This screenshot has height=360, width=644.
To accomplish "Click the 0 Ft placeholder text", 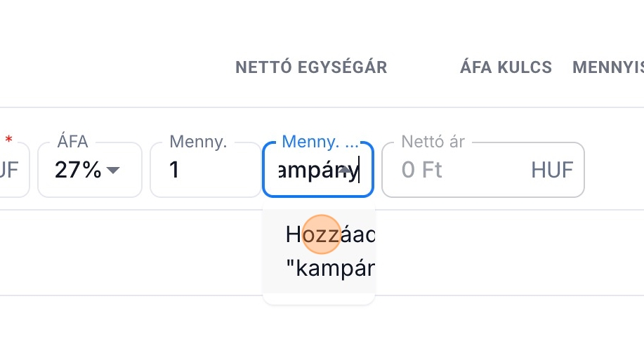I will [x=421, y=171].
